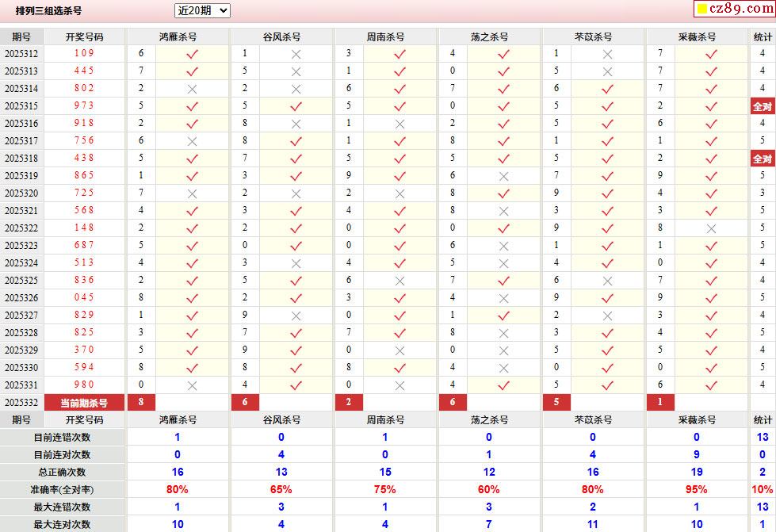Click the 95% accuracy value for 采薇杀号

(x=696, y=489)
